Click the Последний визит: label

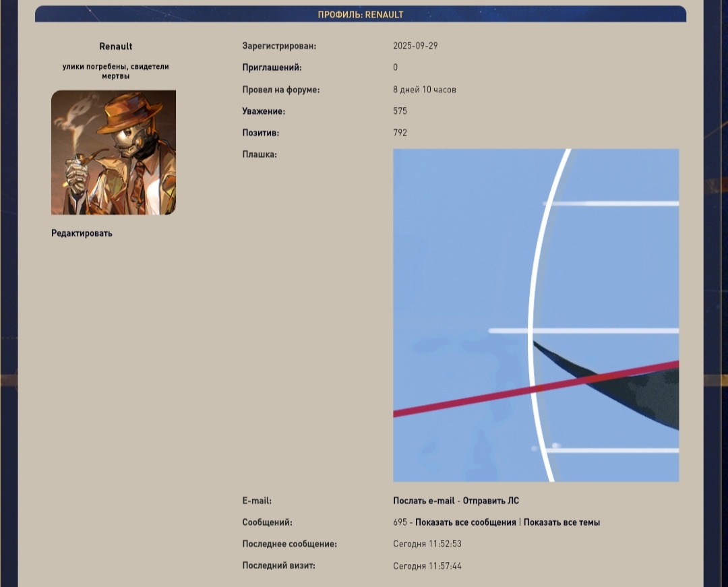coord(278,565)
